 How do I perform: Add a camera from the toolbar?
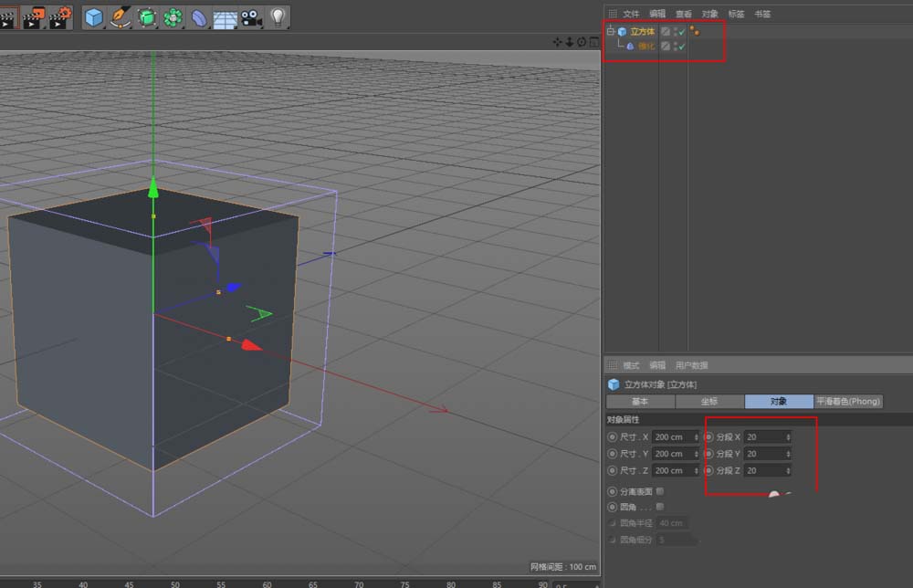pyautogui.click(x=251, y=16)
